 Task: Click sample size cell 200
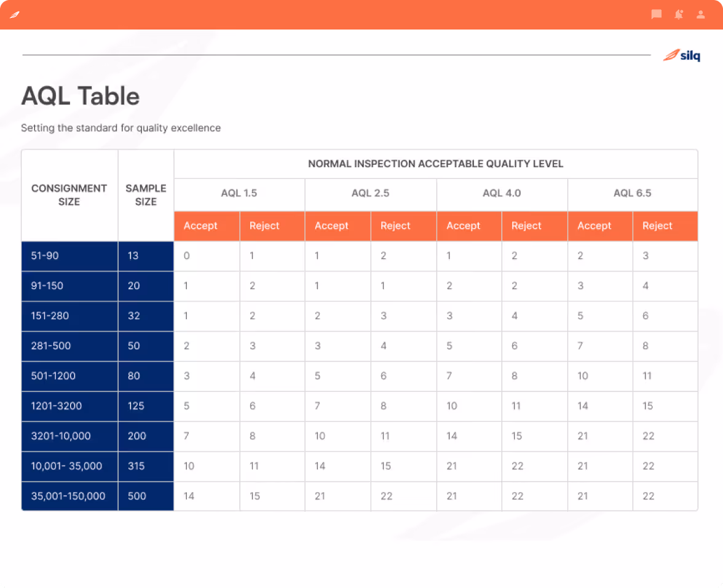[x=146, y=436]
